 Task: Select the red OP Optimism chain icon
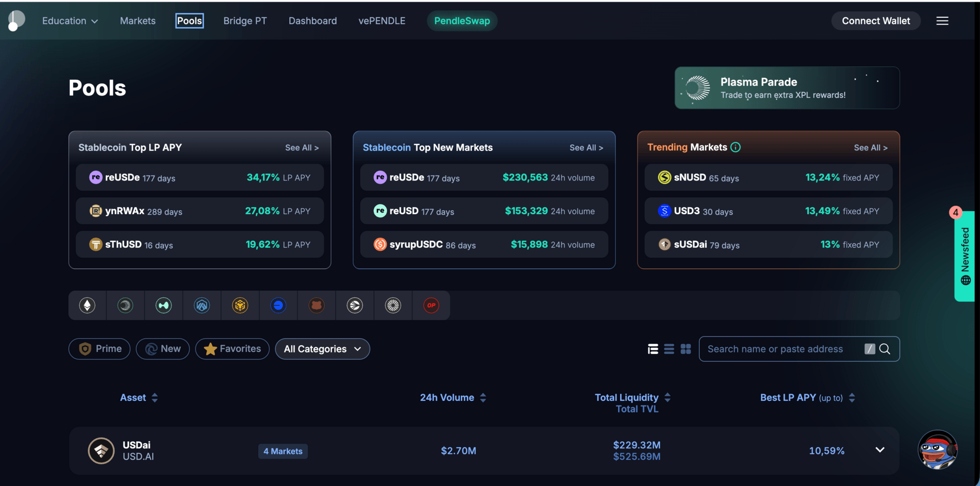point(431,305)
